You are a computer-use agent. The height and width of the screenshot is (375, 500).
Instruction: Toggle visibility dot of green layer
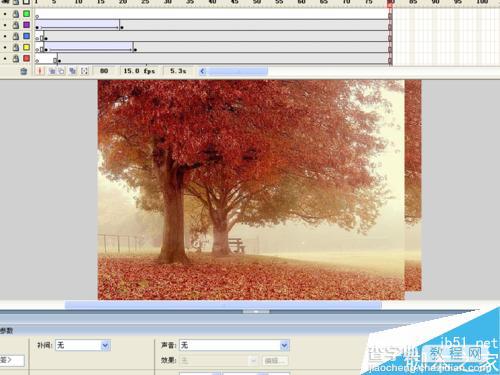(x=5, y=14)
